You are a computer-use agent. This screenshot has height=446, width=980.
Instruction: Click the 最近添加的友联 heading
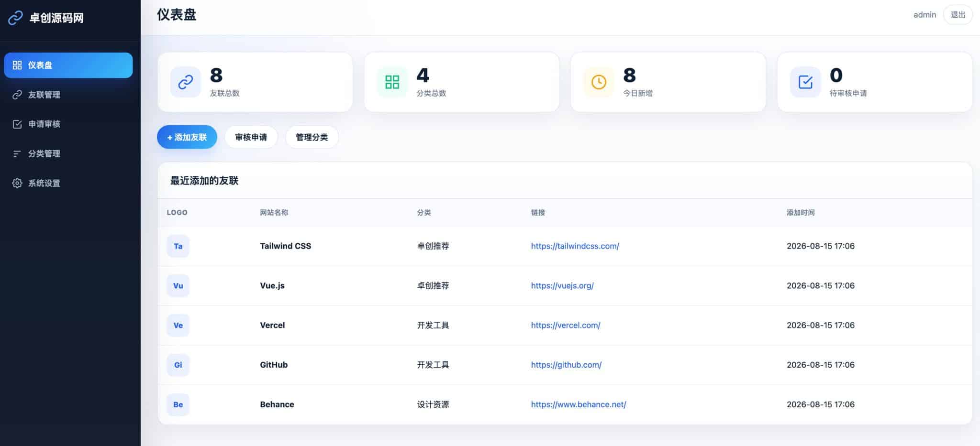[x=204, y=181]
